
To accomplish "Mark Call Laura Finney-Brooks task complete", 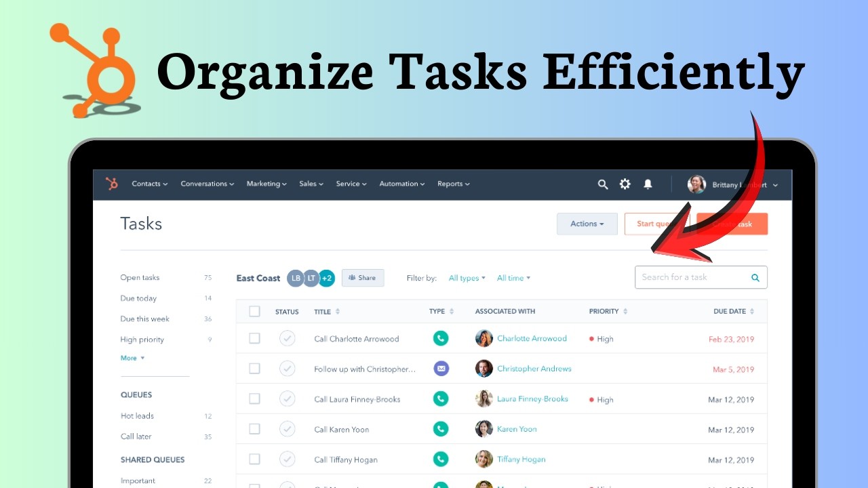I will (x=288, y=399).
